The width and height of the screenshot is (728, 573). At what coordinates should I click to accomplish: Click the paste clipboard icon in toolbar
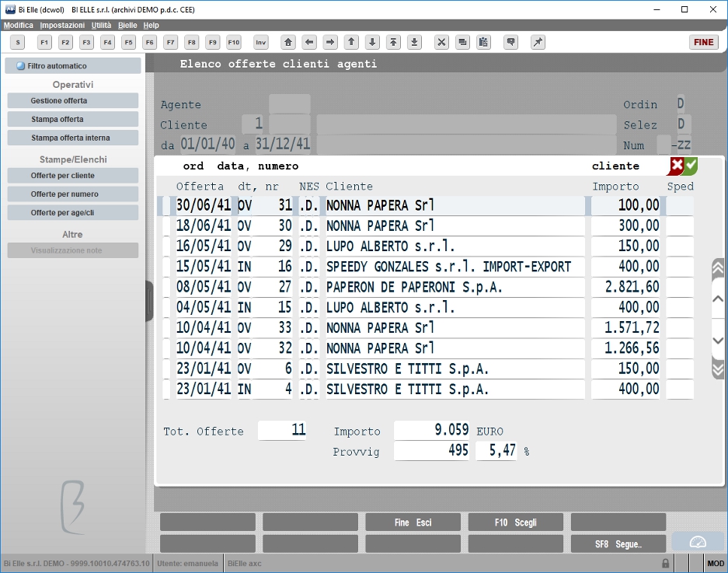pos(483,42)
